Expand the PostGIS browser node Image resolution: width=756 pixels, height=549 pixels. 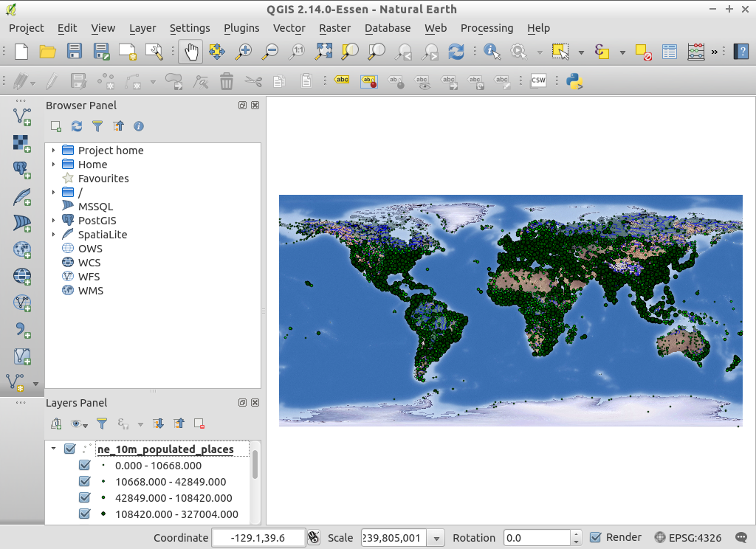click(53, 221)
